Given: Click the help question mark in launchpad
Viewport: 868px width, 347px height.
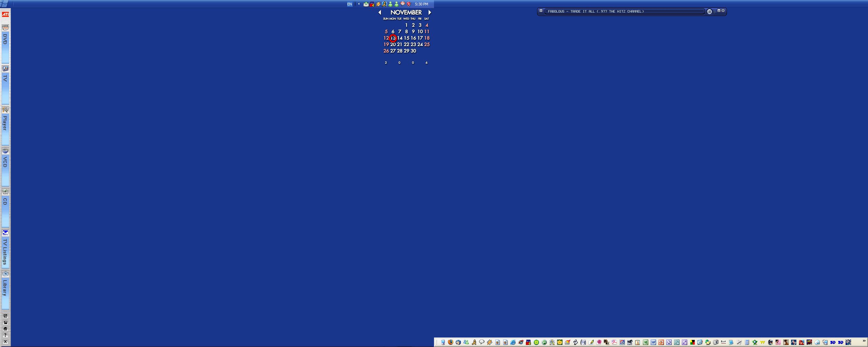Looking at the screenshot, I should [5, 335].
